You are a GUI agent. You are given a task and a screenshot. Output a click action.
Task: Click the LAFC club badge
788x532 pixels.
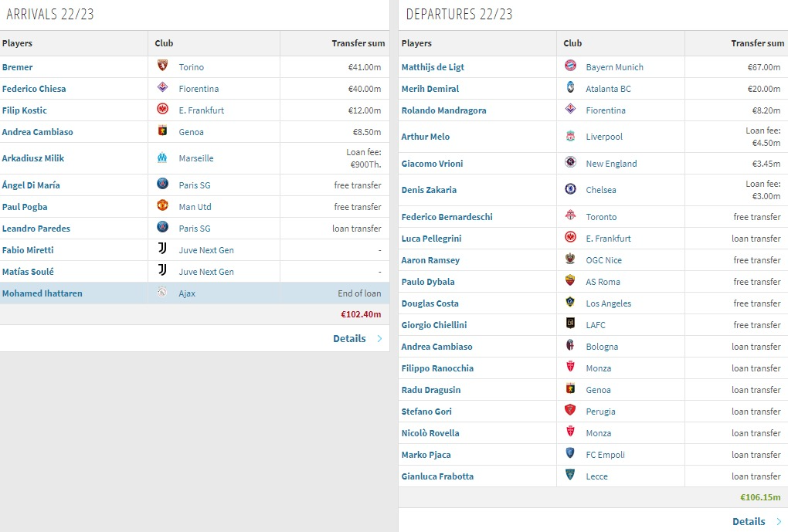pyautogui.click(x=570, y=325)
